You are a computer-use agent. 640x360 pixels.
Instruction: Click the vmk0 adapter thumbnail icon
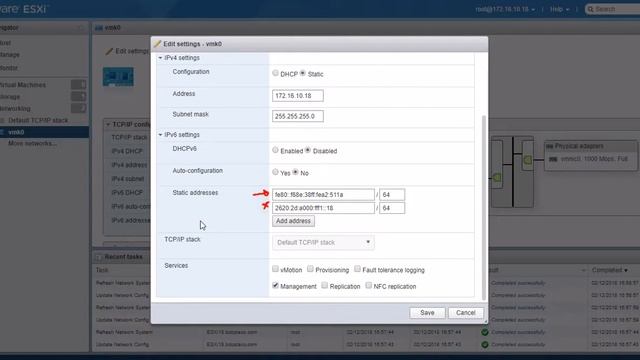point(118,77)
